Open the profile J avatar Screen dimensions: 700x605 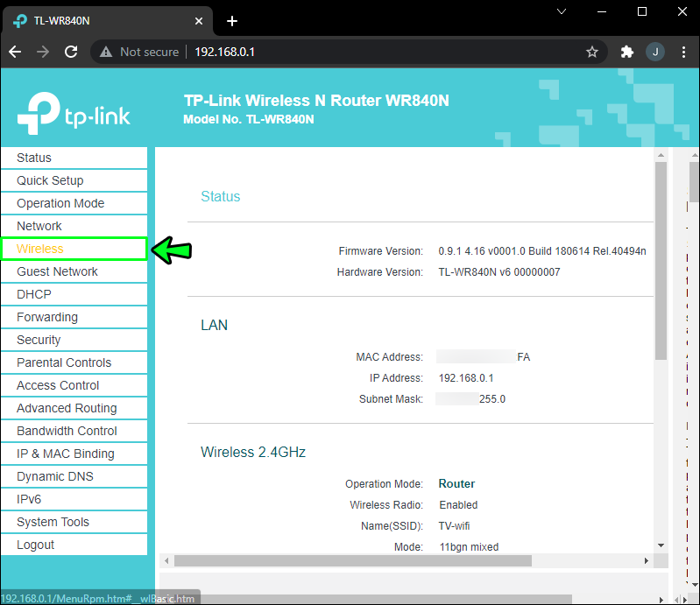point(655,52)
